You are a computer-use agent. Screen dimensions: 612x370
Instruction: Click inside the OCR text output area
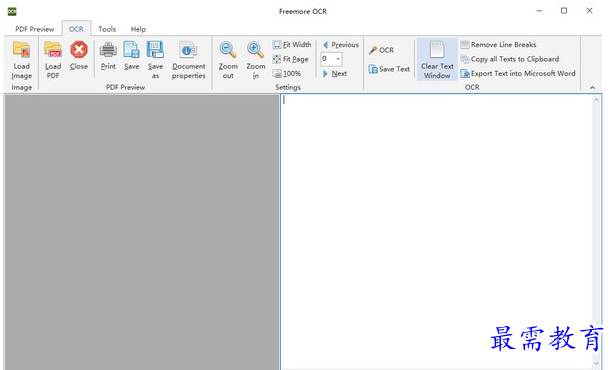436,232
